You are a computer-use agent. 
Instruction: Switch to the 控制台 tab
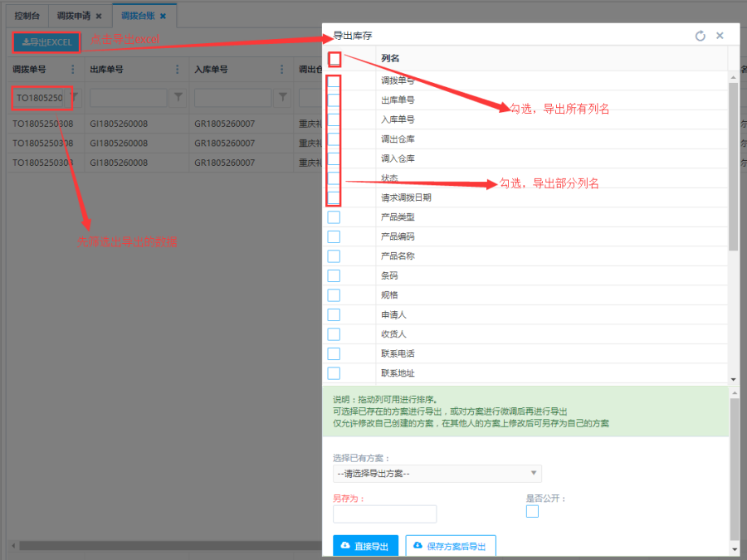pyautogui.click(x=27, y=16)
